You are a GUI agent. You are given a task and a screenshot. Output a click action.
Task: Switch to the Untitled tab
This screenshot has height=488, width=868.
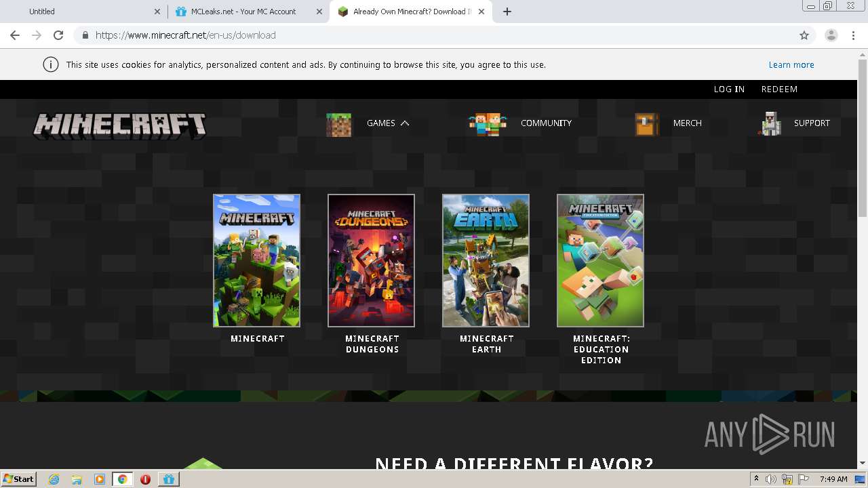tap(83, 12)
